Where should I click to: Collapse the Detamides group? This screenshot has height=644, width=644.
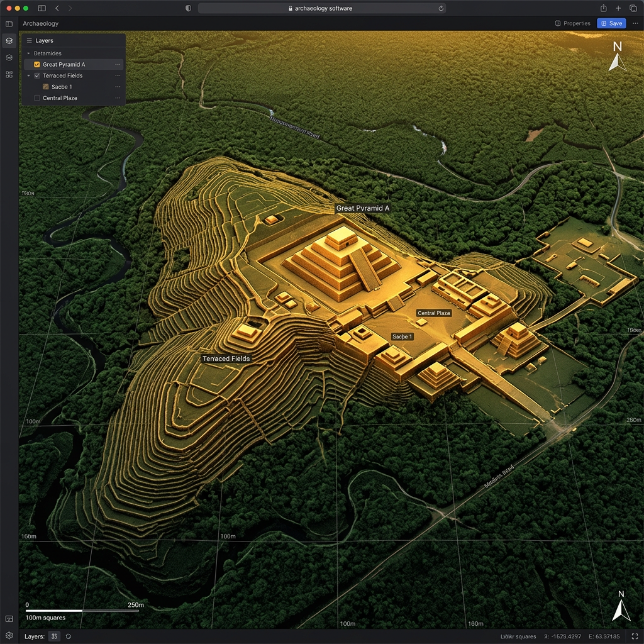tap(28, 53)
